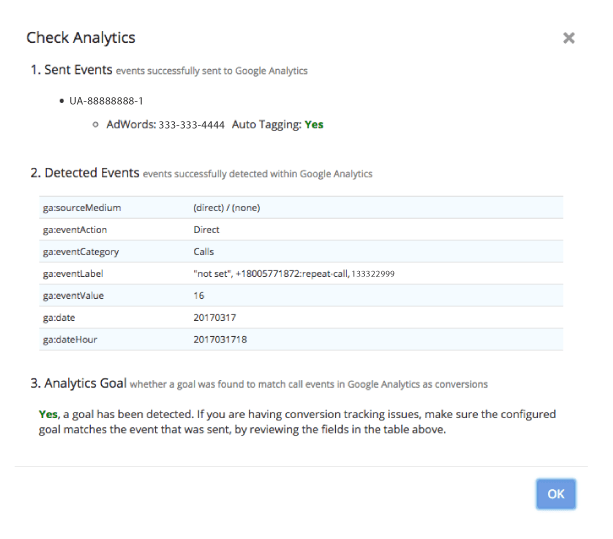The width and height of the screenshot is (613, 539).
Task: Click the ga:eventValue value 16
Action: tap(199, 296)
